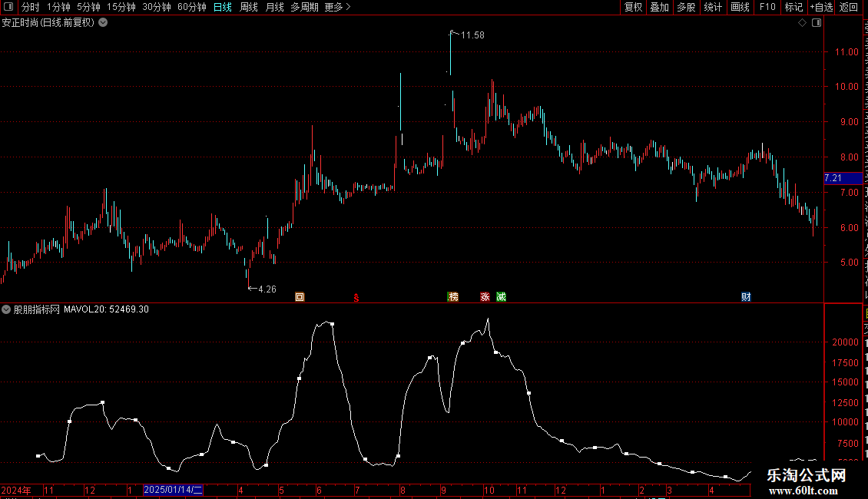Click the 叠加 overlay button

point(660,7)
